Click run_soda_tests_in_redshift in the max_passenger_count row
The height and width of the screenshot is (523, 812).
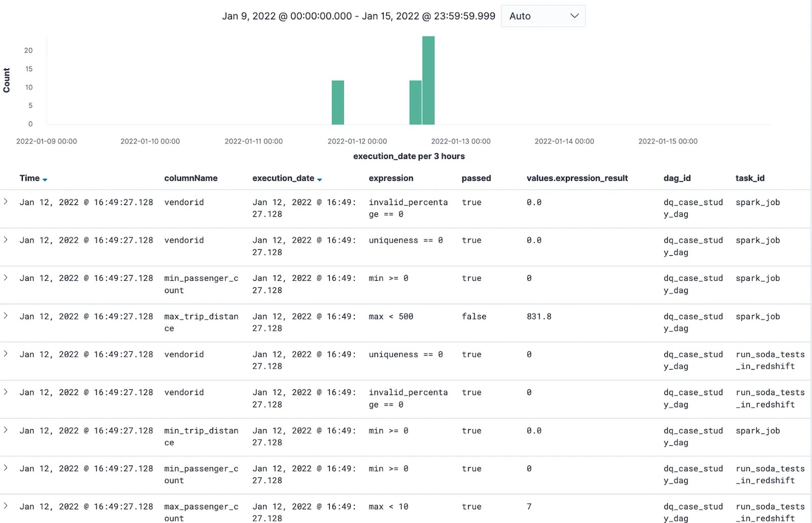(770, 512)
